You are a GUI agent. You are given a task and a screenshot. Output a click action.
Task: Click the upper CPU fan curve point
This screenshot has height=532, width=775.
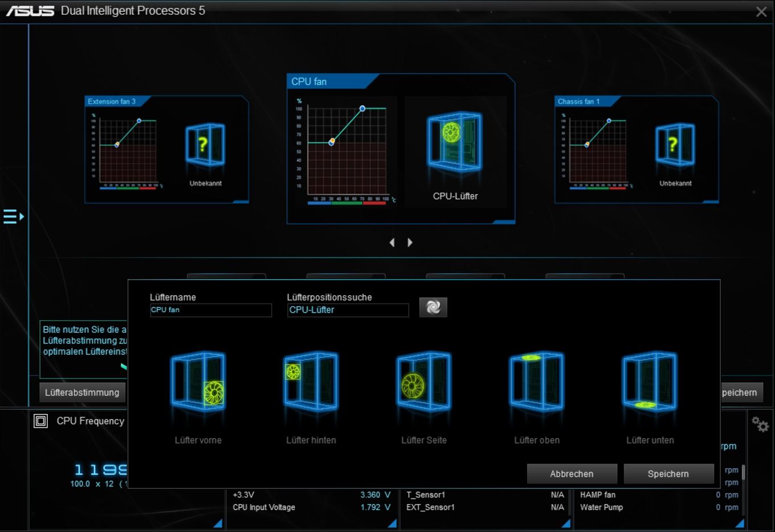362,108
